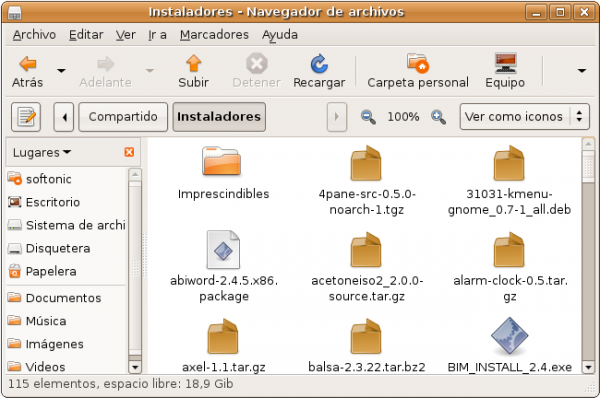The image size is (600, 398).
Task: Open Equipo computer location
Action: tap(505, 71)
